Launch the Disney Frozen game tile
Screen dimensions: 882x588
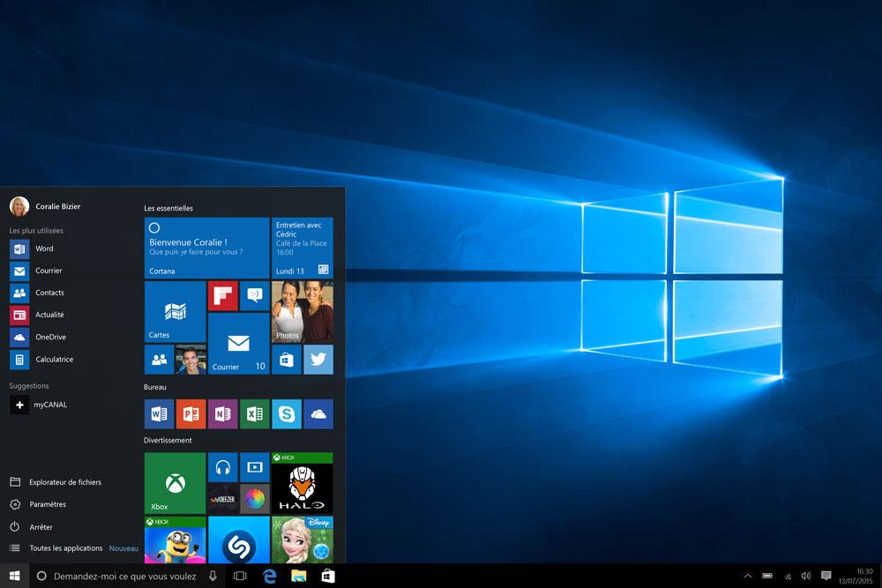(x=302, y=540)
